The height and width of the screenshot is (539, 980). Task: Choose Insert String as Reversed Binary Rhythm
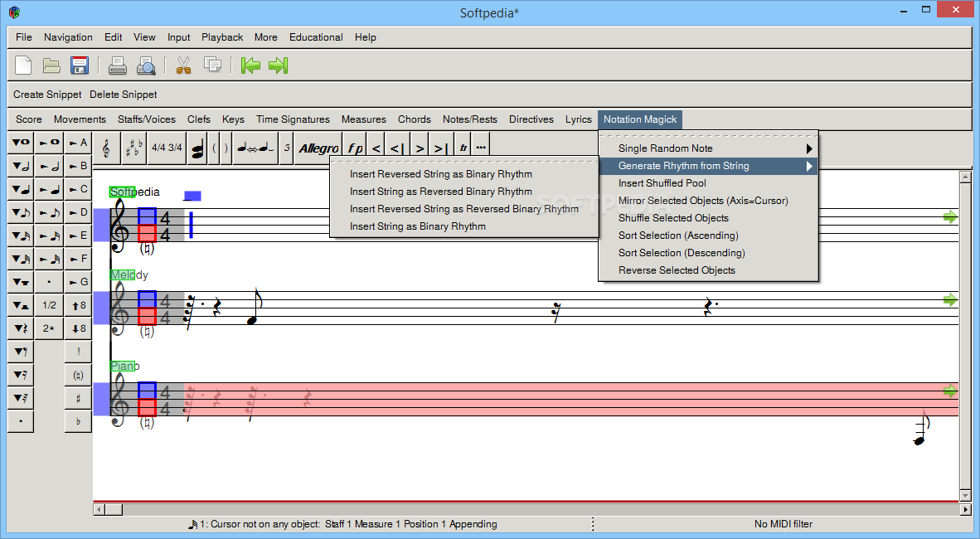[x=463, y=192]
